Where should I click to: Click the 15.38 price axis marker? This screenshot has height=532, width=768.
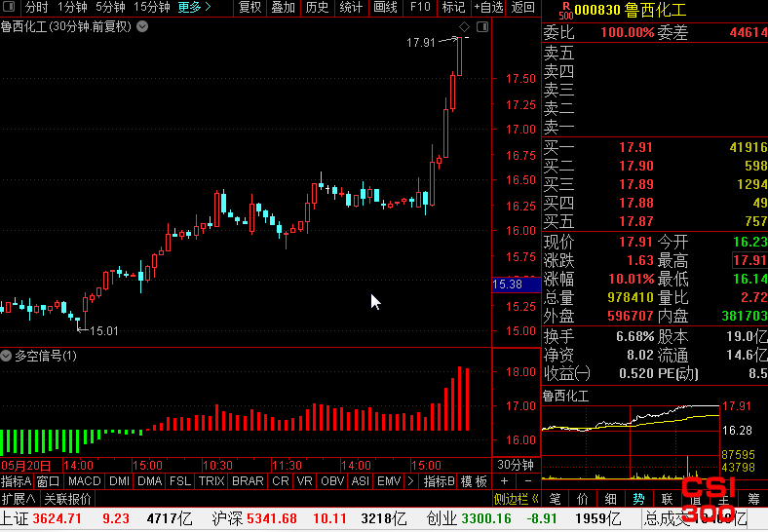point(516,285)
